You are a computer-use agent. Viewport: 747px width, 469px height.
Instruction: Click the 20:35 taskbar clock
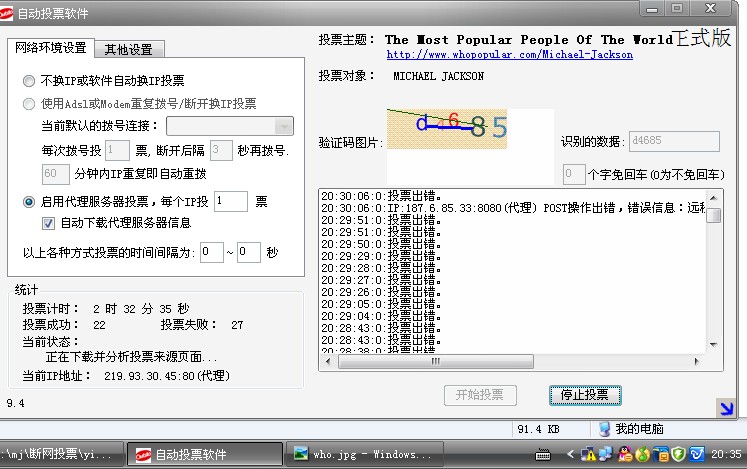(x=726, y=454)
